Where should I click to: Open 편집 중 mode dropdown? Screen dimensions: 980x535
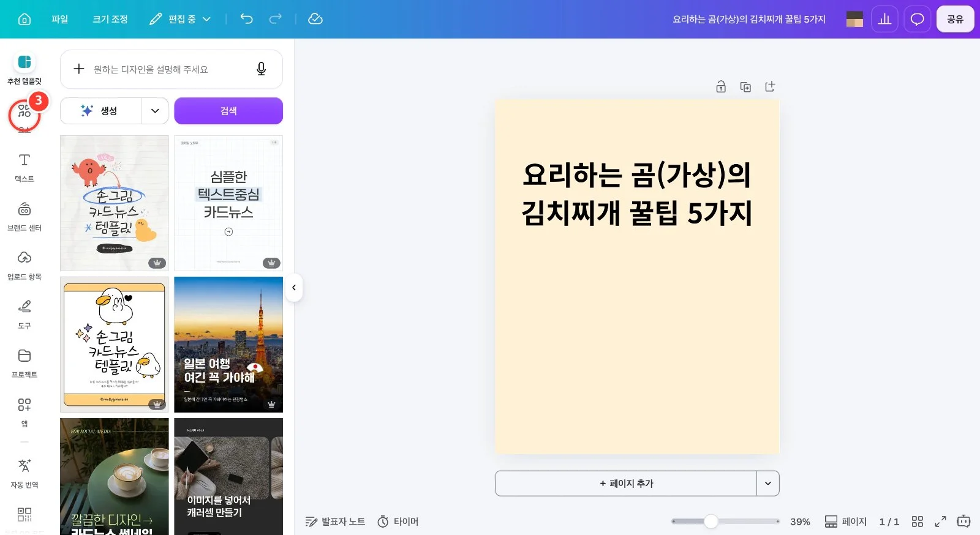point(180,19)
